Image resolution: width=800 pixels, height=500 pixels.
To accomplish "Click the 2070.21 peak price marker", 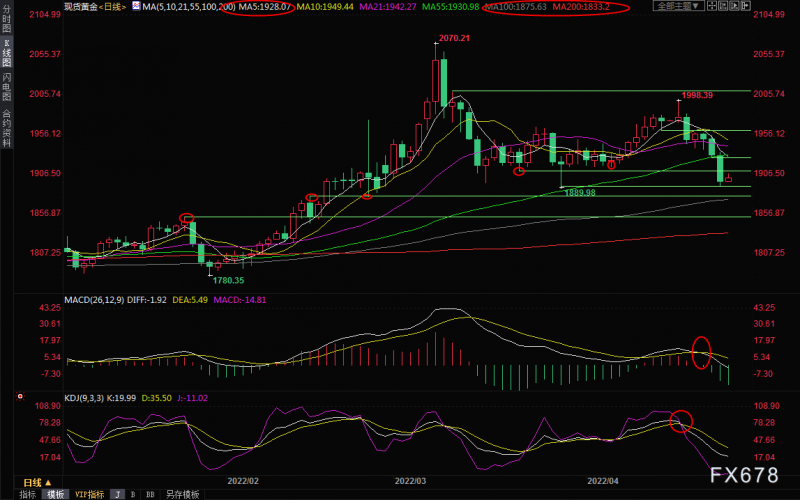I will point(453,38).
